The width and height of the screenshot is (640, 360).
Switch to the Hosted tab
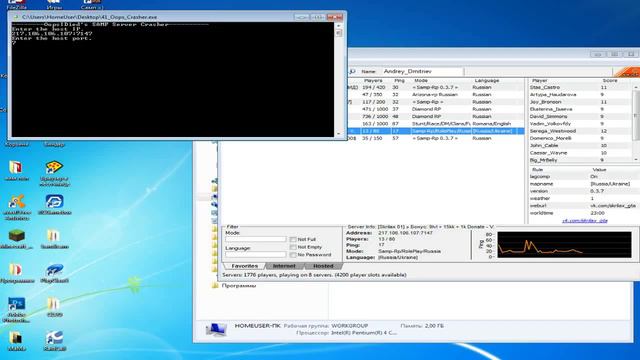323,266
